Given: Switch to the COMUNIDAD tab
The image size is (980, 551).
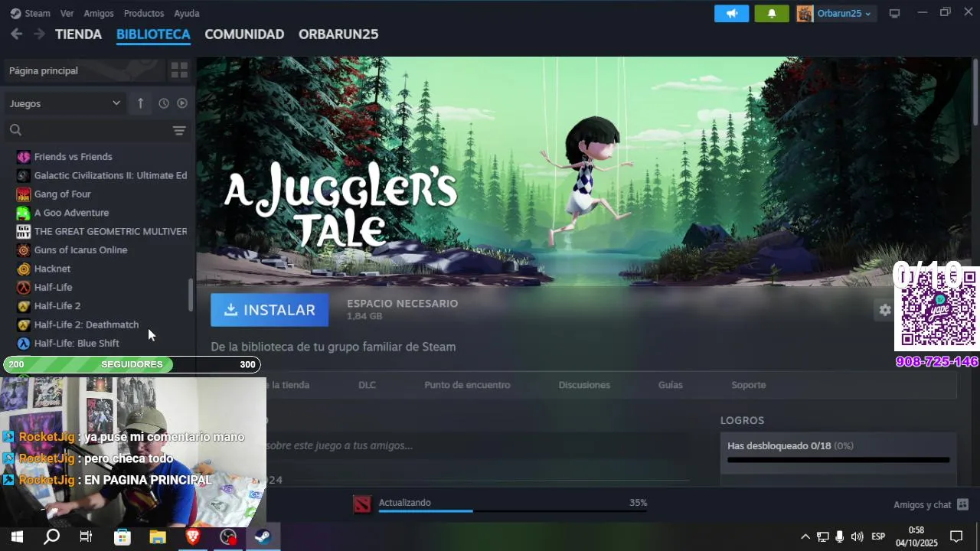Looking at the screenshot, I should pos(244,34).
